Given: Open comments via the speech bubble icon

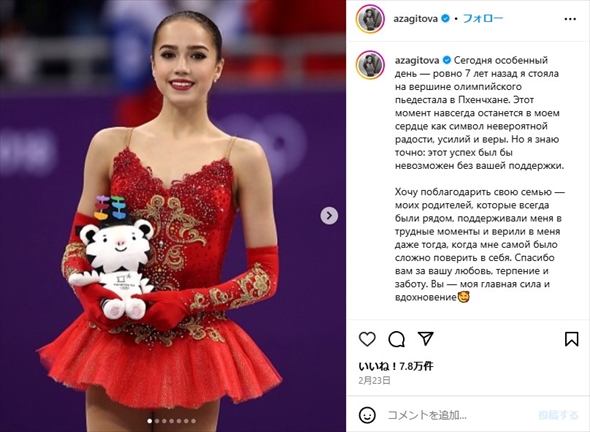Looking at the screenshot, I should click(x=396, y=339).
